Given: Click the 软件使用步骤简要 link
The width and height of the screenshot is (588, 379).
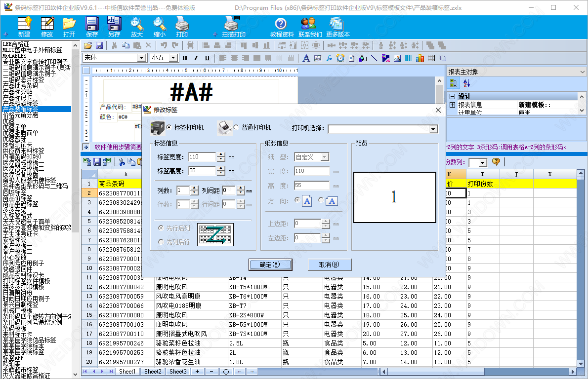Looking at the screenshot, I should coord(118,147).
